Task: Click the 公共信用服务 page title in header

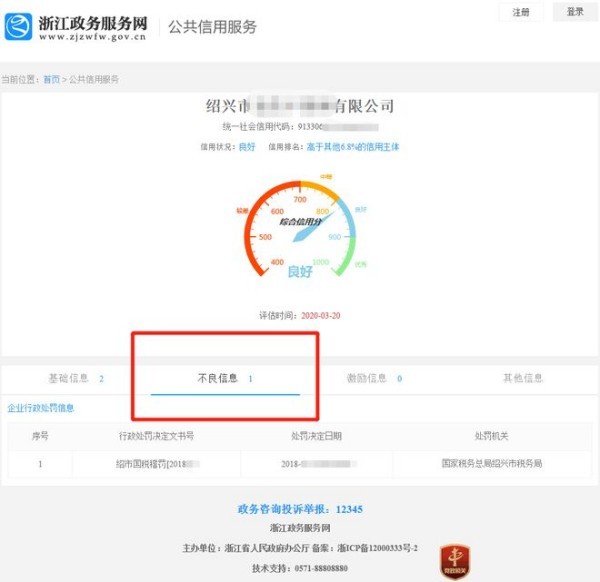Action: pyautogui.click(x=211, y=27)
